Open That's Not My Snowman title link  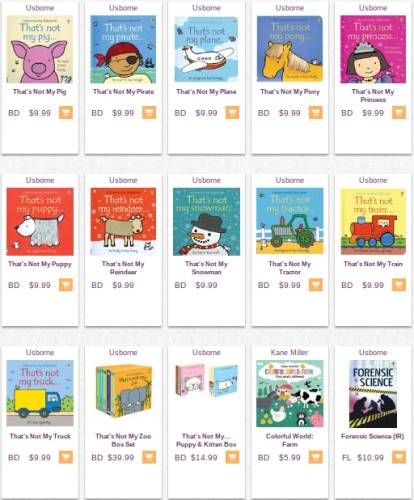(x=206, y=268)
